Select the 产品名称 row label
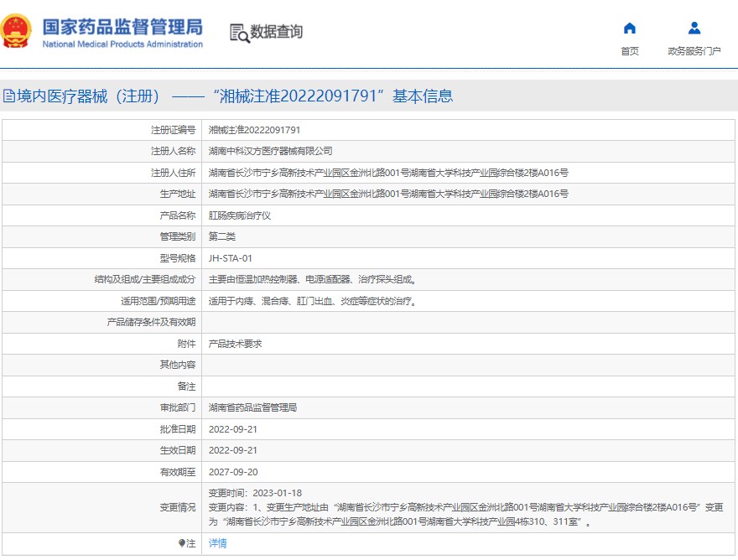Image resolution: width=738 pixels, height=560 pixels. pyautogui.click(x=178, y=215)
